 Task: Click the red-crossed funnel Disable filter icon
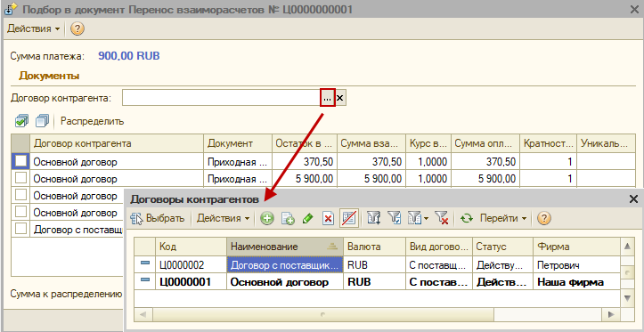point(442,219)
